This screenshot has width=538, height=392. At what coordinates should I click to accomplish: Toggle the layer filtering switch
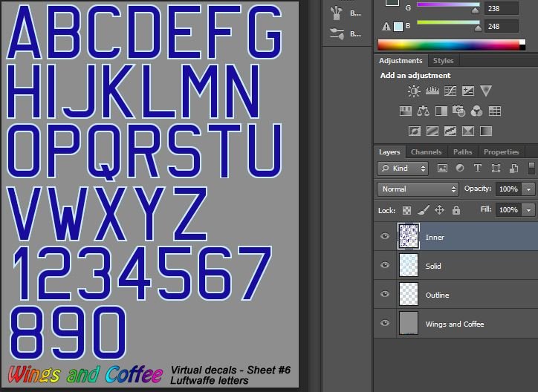(531, 169)
